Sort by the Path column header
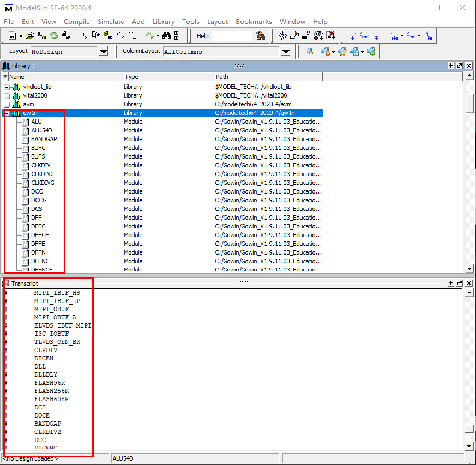The image size is (476, 465). pos(269,77)
